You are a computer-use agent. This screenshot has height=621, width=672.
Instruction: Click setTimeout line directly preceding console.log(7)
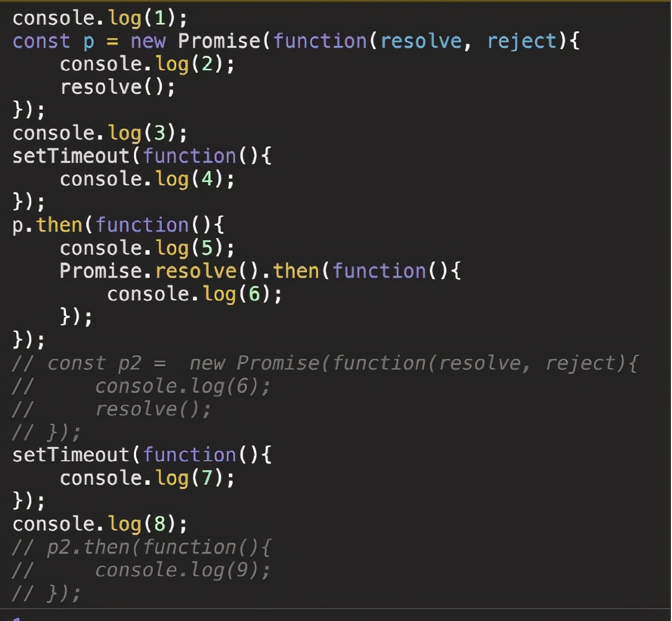tap(142, 455)
